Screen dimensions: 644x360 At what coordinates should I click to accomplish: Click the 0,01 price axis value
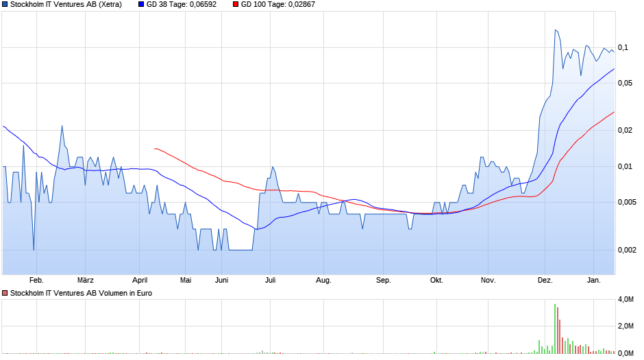tap(625, 167)
